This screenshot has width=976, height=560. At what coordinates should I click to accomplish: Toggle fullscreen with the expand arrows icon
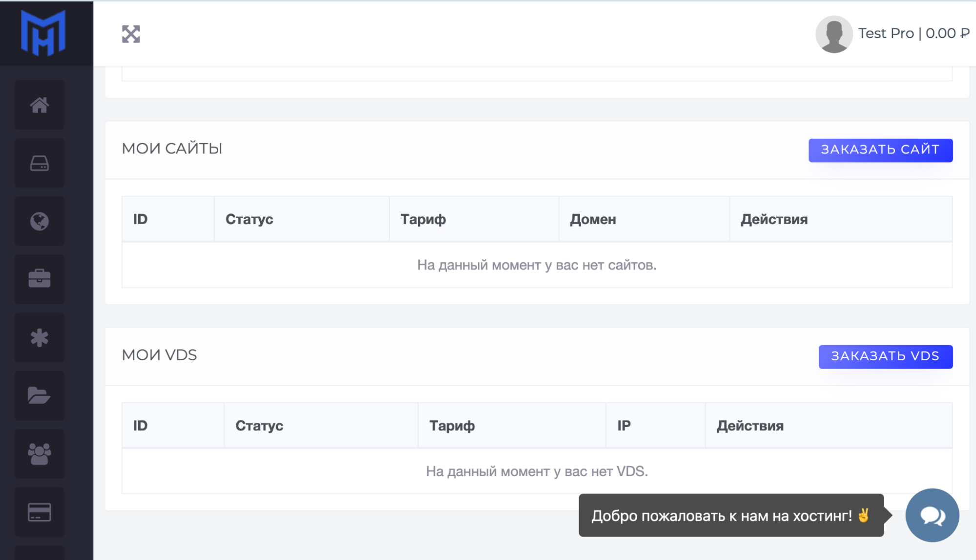pyautogui.click(x=131, y=34)
